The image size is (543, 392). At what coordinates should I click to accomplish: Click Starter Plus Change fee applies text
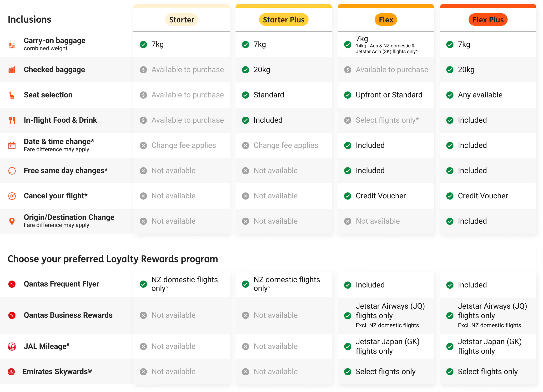pos(286,146)
